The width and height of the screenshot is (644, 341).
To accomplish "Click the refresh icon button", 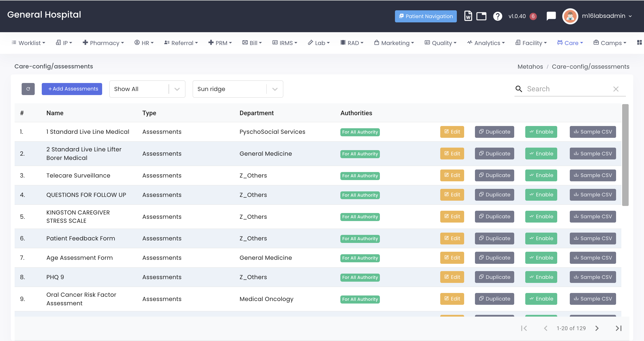I will tap(28, 89).
